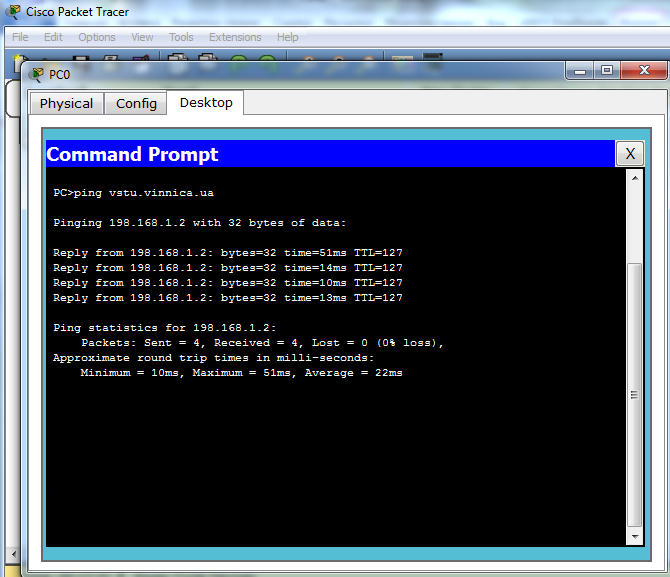Screen dimensions: 670x577
Task: Open the Help menu
Action: 288,37
